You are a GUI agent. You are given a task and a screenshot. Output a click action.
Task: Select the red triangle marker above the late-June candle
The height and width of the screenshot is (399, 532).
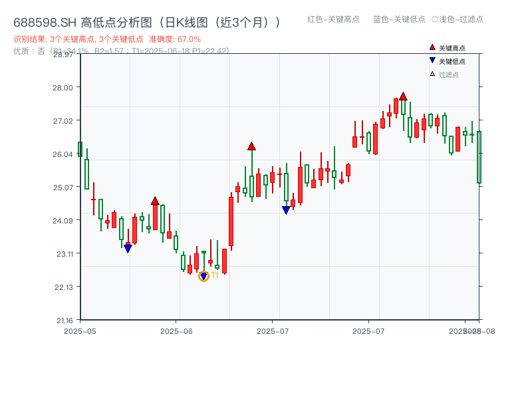[x=252, y=146]
